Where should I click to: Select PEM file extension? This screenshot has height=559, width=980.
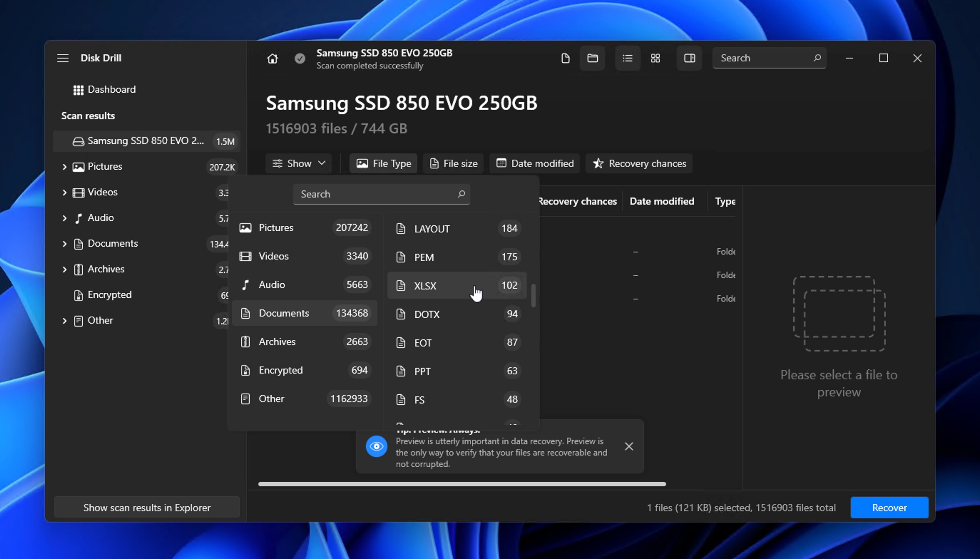point(457,257)
